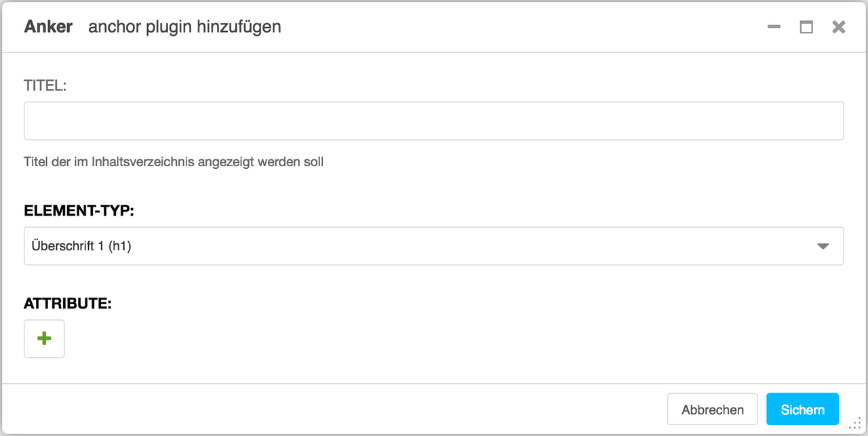Save the plugin with Sichern
Viewport: 868px width, 436px height.
click(x=803, y=410)
